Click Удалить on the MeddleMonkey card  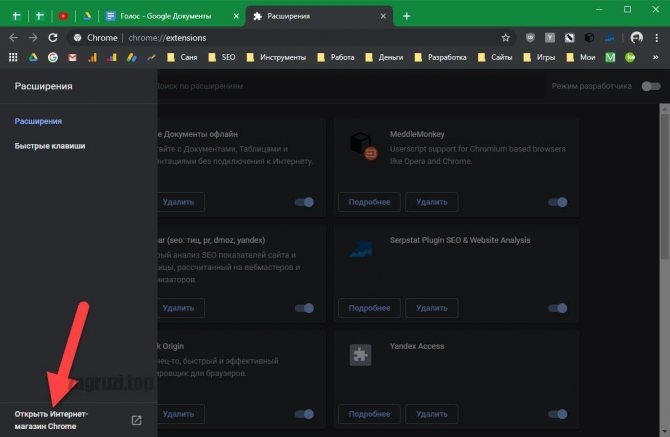point(432,202)
